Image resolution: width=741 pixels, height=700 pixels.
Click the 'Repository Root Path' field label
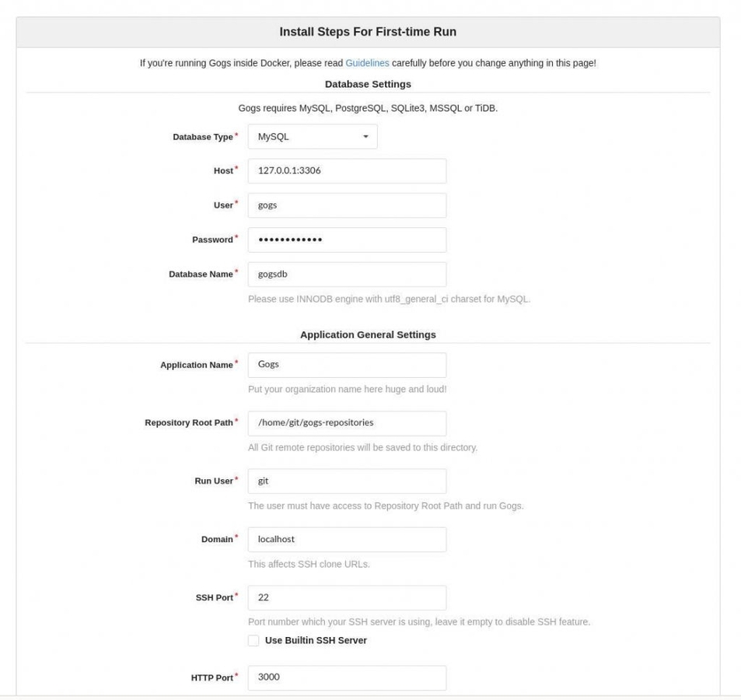tap(189, 423)
